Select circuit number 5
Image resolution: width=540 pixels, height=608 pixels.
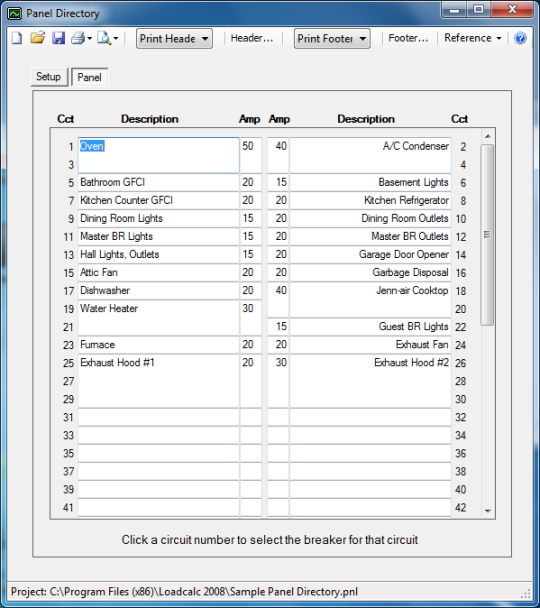tap(71, 183)
